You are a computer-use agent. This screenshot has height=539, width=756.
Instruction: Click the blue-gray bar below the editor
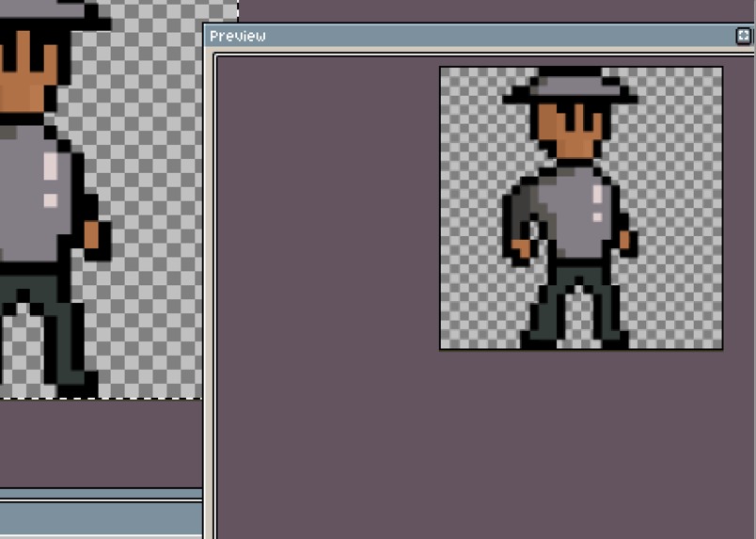point(101,518)
